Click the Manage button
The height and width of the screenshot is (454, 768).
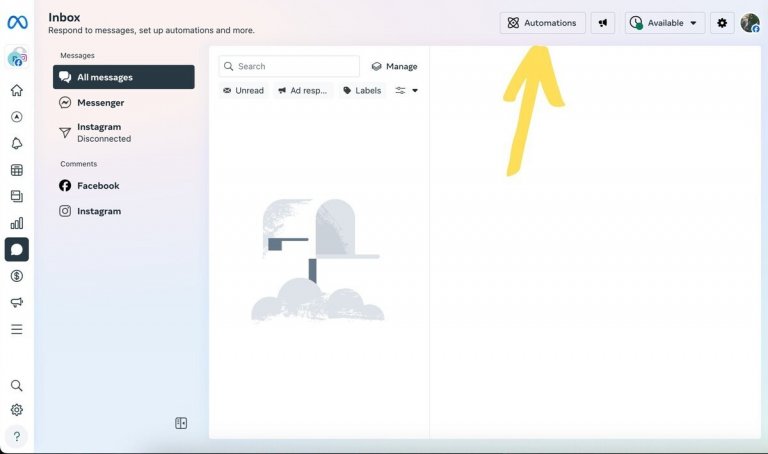point(394,66)
